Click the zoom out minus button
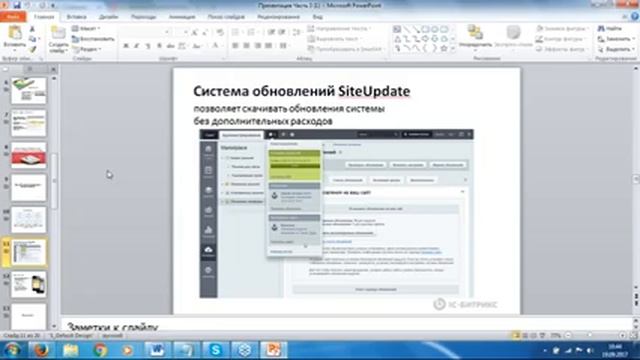 [x=568, y=336]
